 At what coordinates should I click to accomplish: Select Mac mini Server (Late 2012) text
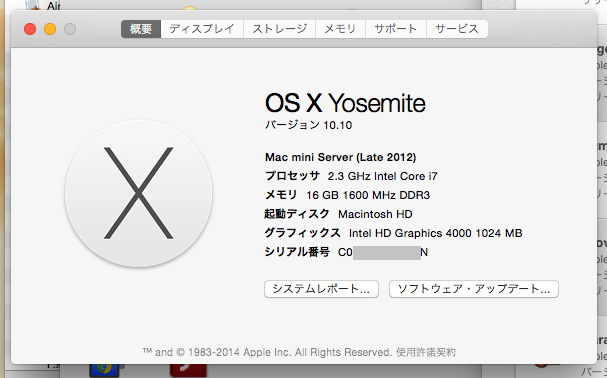(341, 157)
